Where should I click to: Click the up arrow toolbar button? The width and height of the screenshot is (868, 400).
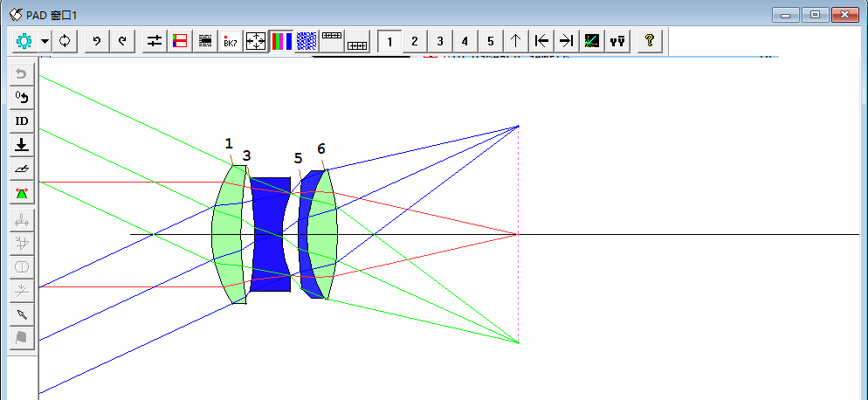coord(516,41)
